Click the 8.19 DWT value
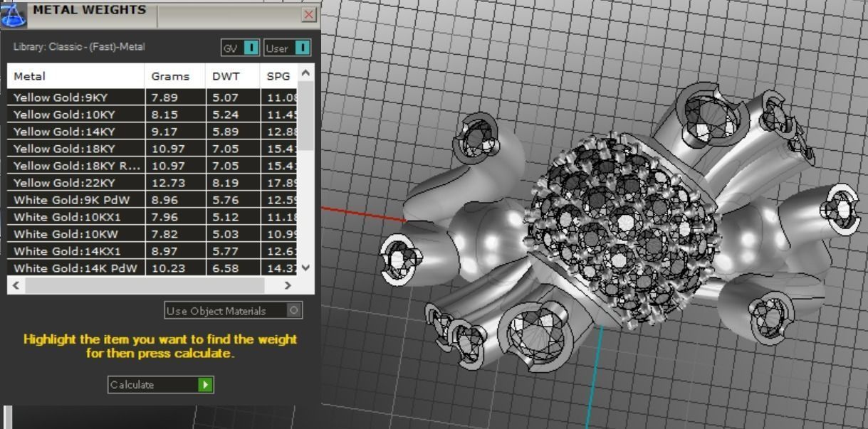 click(225, 183)
